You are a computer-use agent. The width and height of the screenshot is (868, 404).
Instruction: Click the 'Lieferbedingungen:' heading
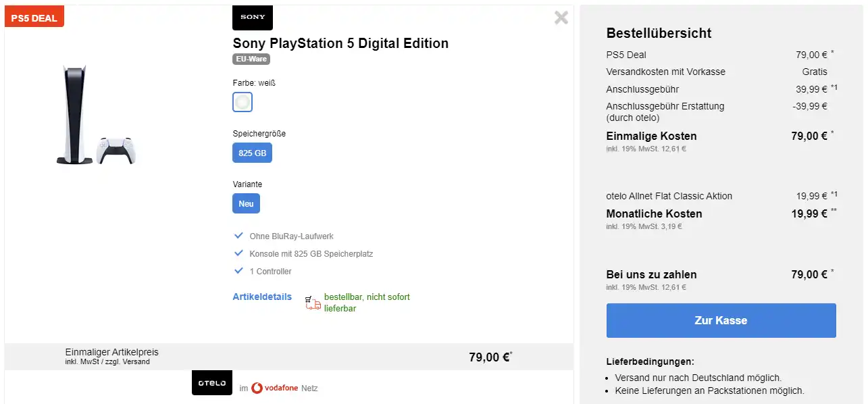pyautogui.click(x=650, y=362)
